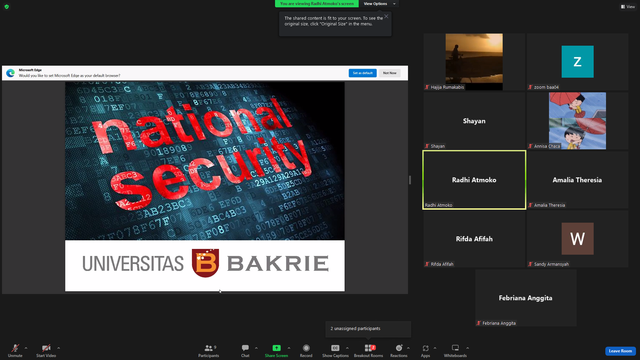Image resolution: width=640 pixels, height=360 pixels.
Task: Expand video options caret beside Start Video
Action: (x=58, y=348)
